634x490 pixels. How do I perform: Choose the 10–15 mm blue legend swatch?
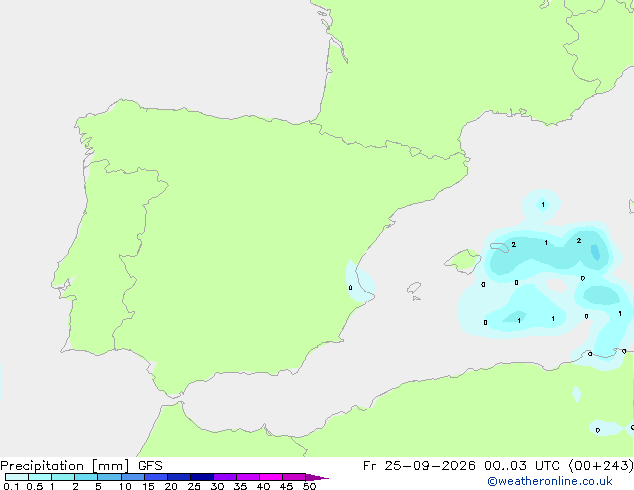point(133,477)
